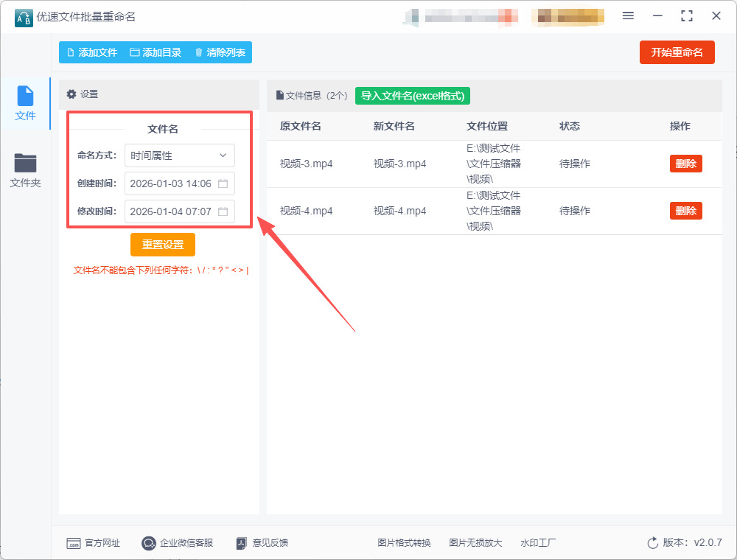The image size is (737, 560).
Task: Click the 修改时间 date input field
Action: (180, 211)
